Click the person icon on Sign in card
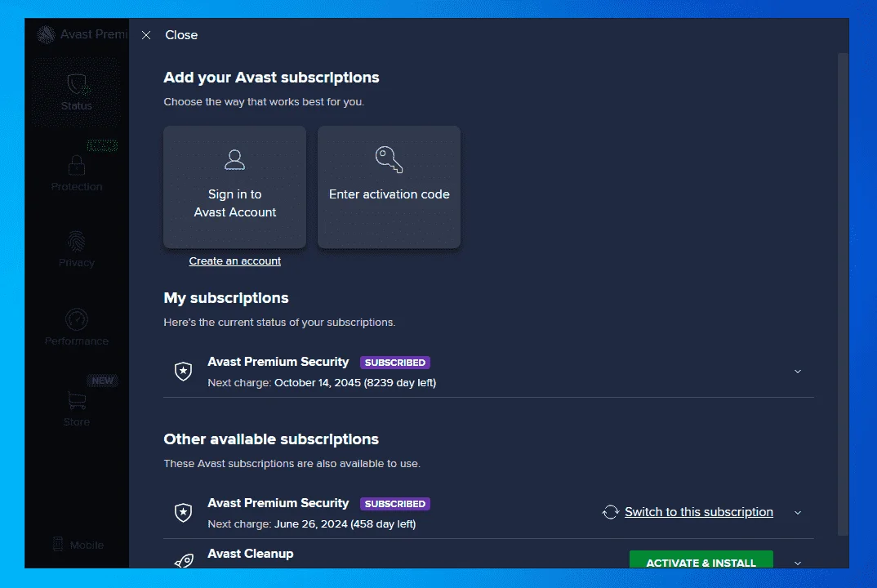 [234, 159]
